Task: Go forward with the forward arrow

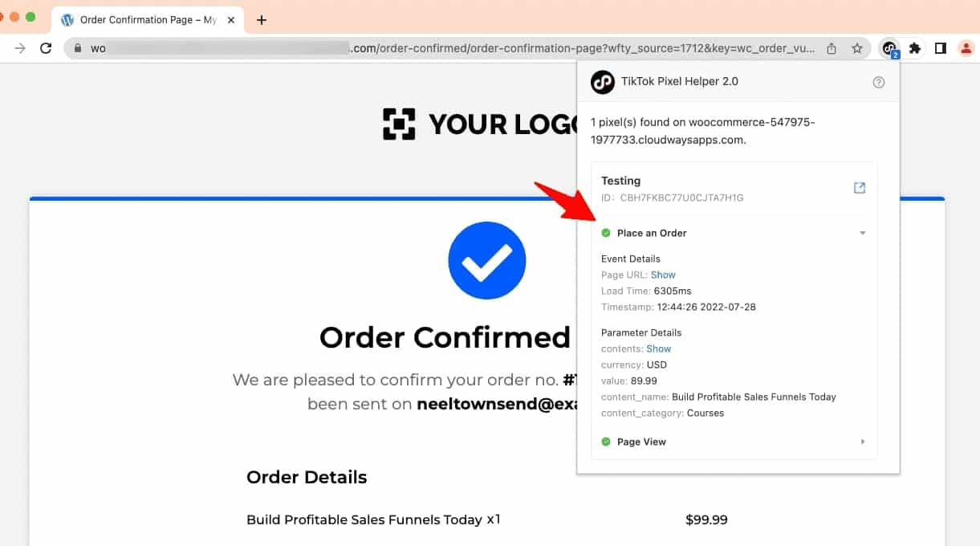Action: pyautogui.click(x=20, y=48)
